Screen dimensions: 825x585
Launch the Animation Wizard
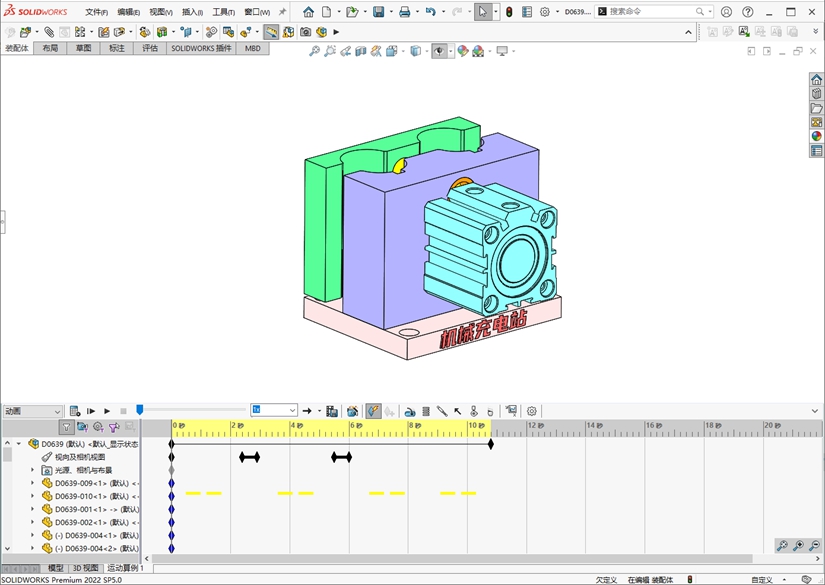pos(353,411)
